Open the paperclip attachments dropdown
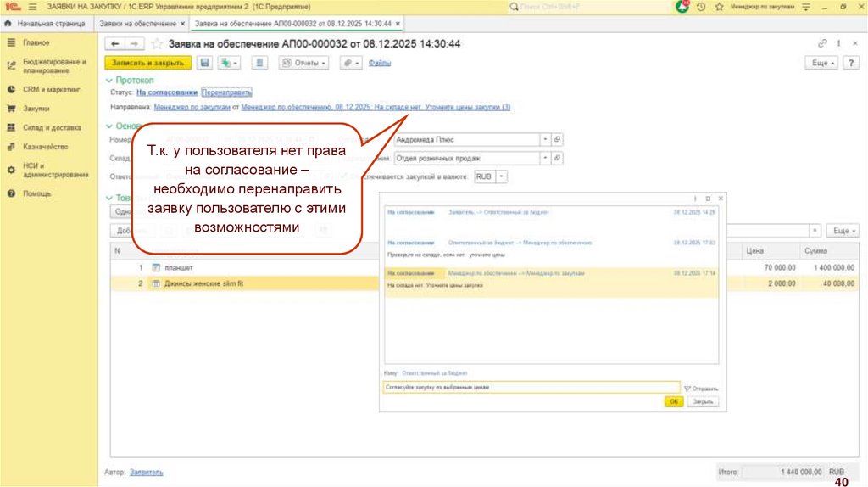The width and height of the screenshot is (868, 487). coord(350,63)
